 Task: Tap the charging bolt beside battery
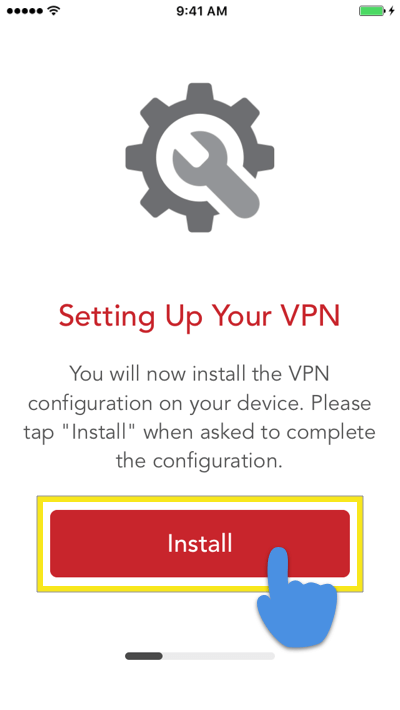coord(392,11)
